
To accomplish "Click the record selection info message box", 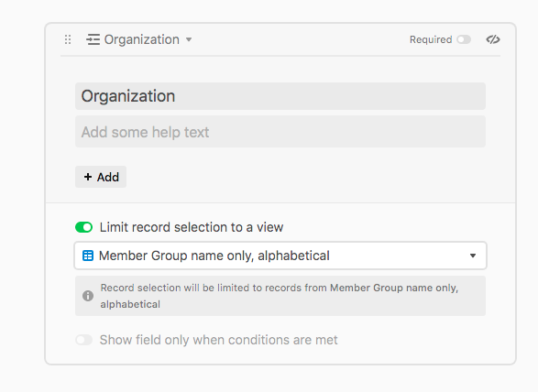I will 280,296.
